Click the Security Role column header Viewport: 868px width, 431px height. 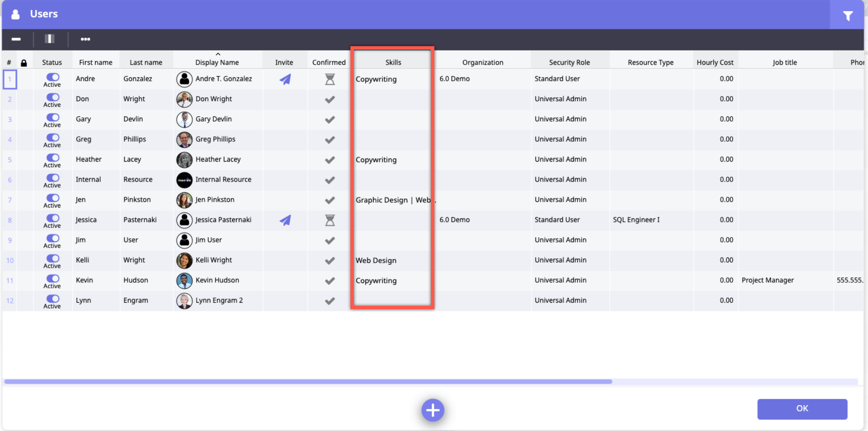(x=569, y=62)
